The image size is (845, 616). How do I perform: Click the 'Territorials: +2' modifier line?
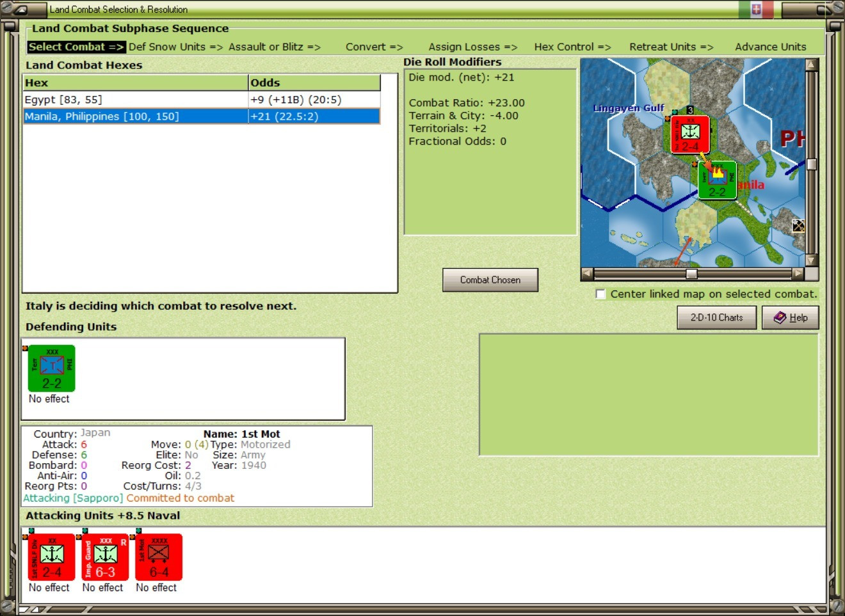pos(447,129)
